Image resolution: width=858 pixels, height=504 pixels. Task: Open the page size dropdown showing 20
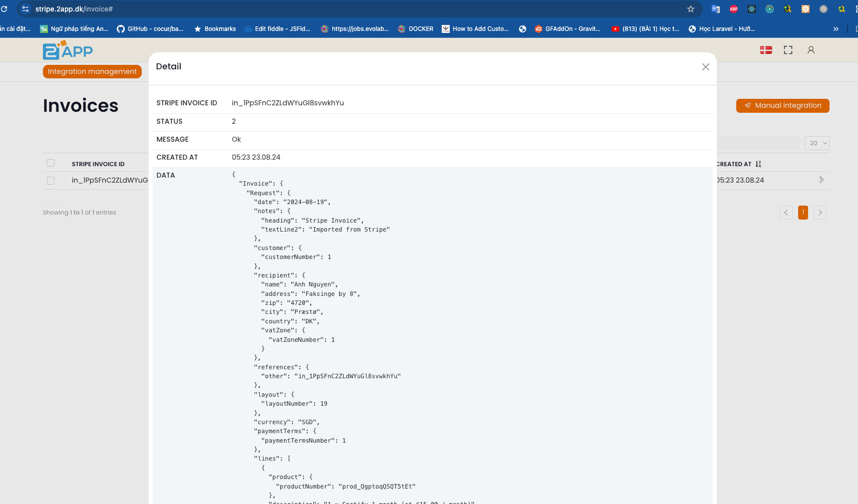(817, 143)
